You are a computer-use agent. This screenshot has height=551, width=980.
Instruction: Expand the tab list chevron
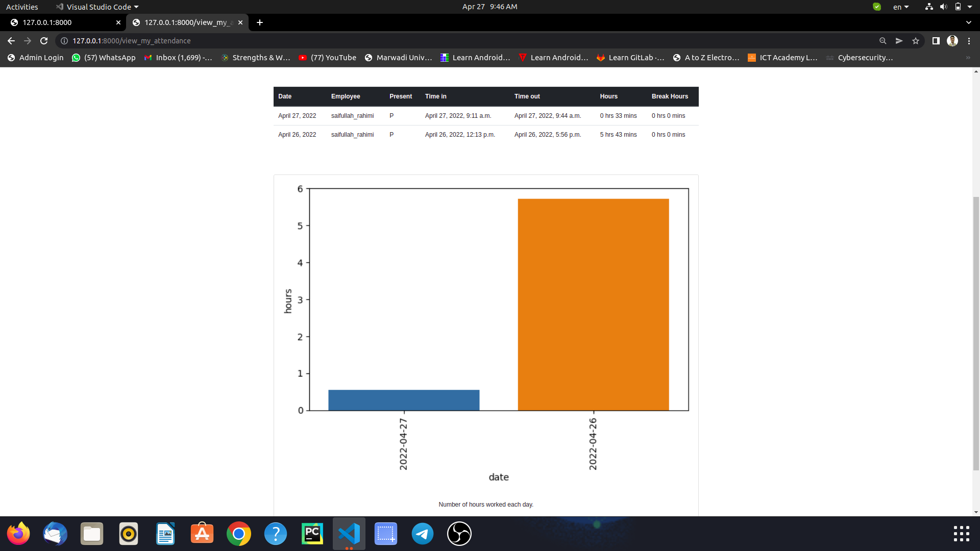tap(968, 22)
